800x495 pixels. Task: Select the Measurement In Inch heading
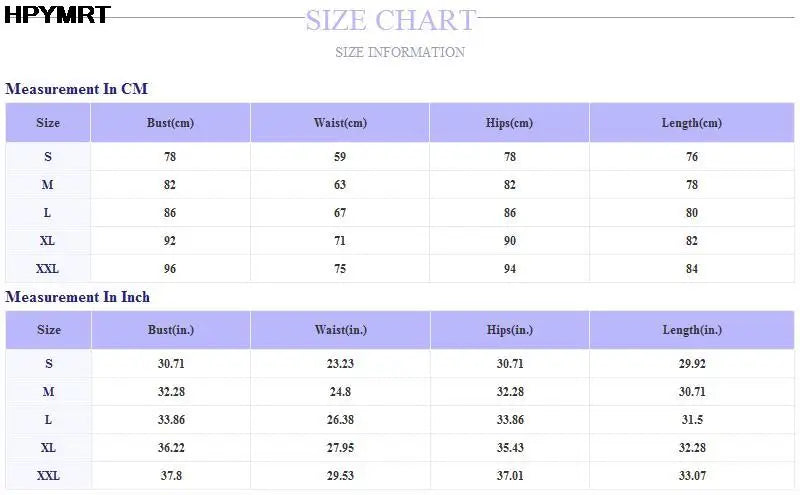click(78, 297)
